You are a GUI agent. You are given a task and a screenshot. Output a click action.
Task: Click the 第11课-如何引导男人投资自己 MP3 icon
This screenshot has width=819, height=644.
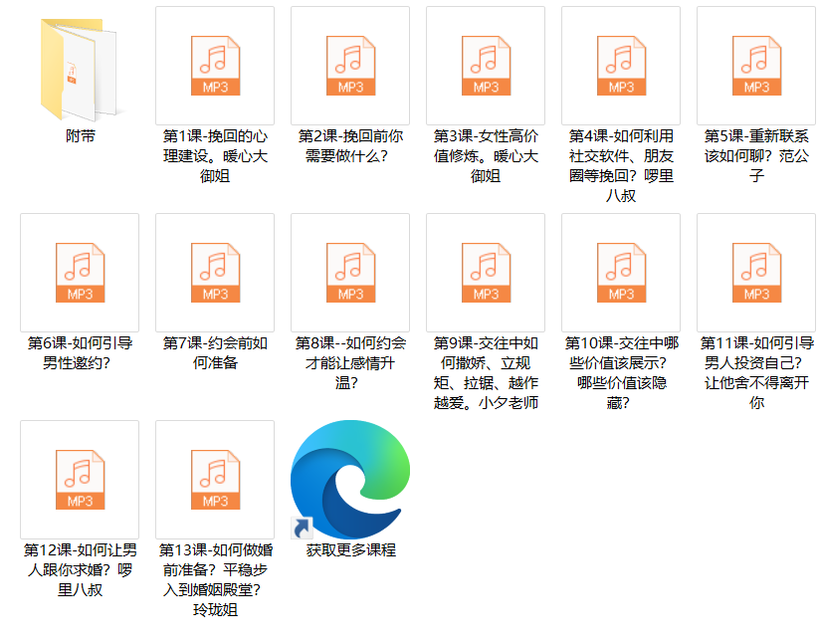coord(755,273)
